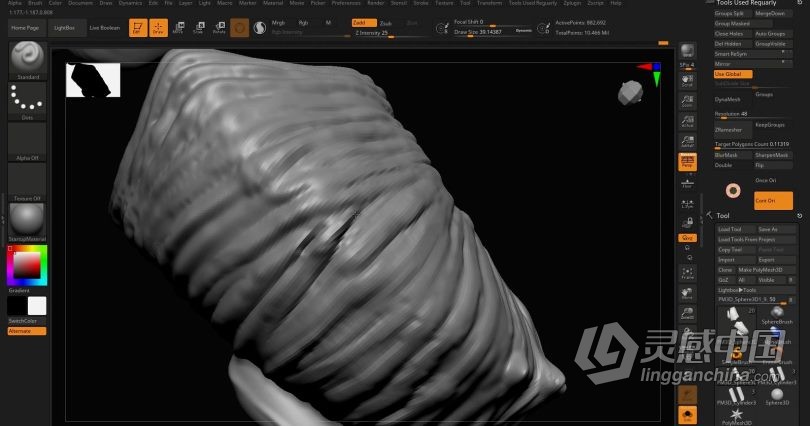
Task: Open LightBox browser
Action: [65, 28]
